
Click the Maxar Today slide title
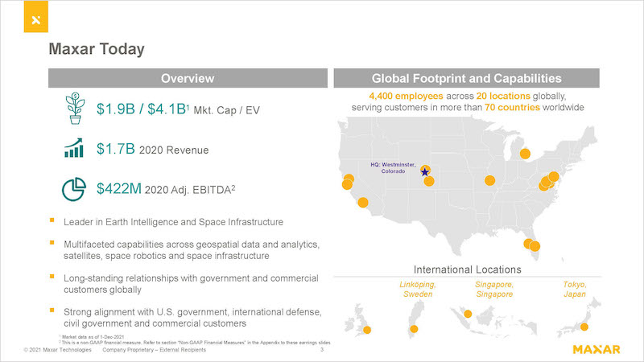(x=97, y=49)
